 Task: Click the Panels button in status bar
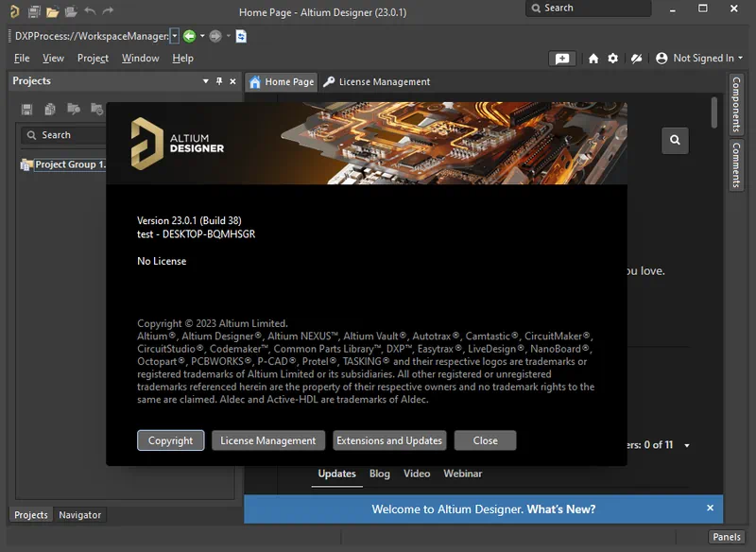(726, 537)
